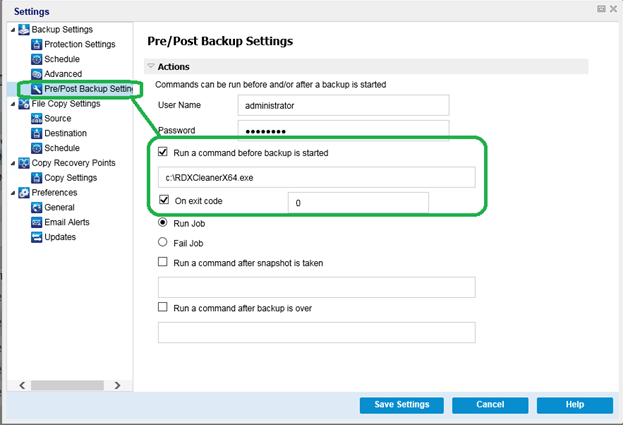Viewport: 623px width, 425px height.
Task: Click the General preferences icon
Action: point(37,208)
